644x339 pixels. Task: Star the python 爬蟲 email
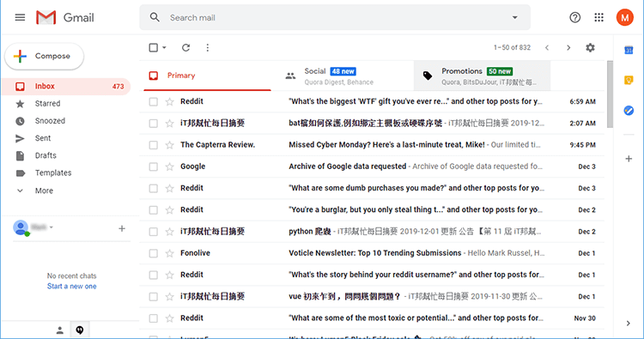click(x=170, y=232)
